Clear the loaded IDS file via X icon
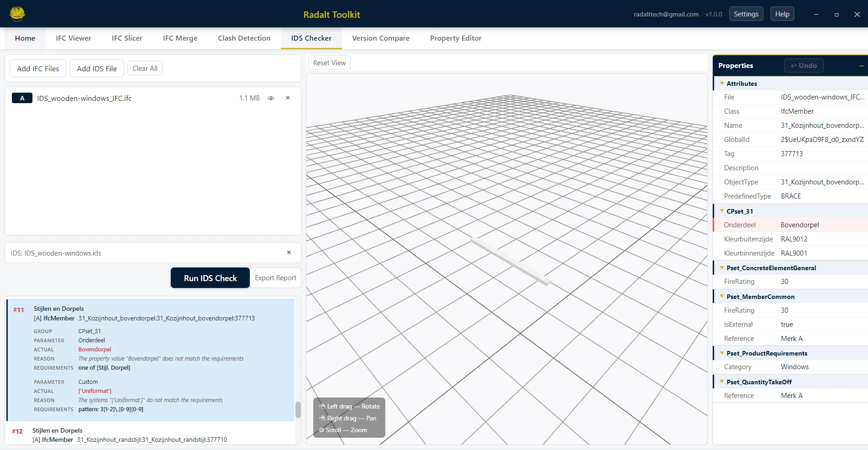This screenshot has width=868, height=450. point(289,252)
